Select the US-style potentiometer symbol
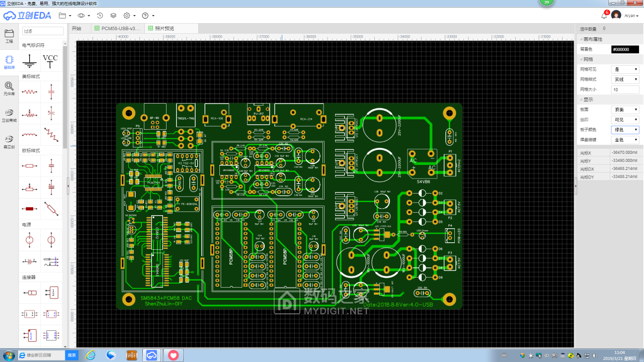This screenshot has height=362, width=644. click(30, 114)
